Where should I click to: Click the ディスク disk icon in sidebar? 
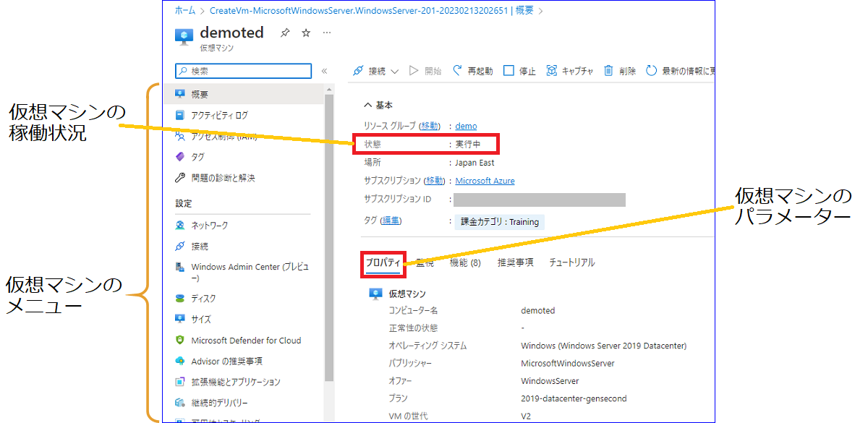pyautogui.click(x=180, y=298)
